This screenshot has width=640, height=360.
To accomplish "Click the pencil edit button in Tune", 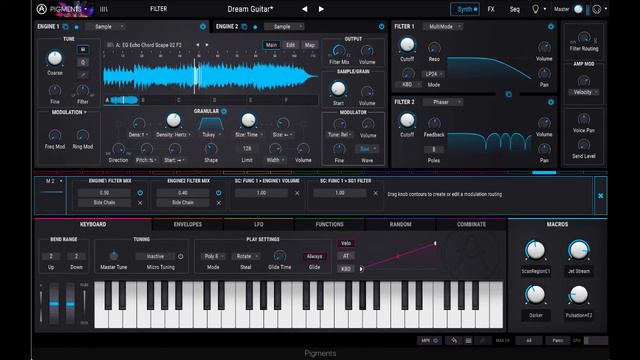I will (x=83, y=75).
